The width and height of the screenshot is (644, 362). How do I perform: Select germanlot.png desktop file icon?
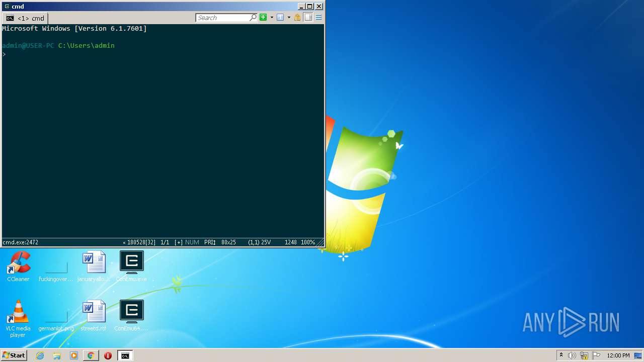click(56, 316)
